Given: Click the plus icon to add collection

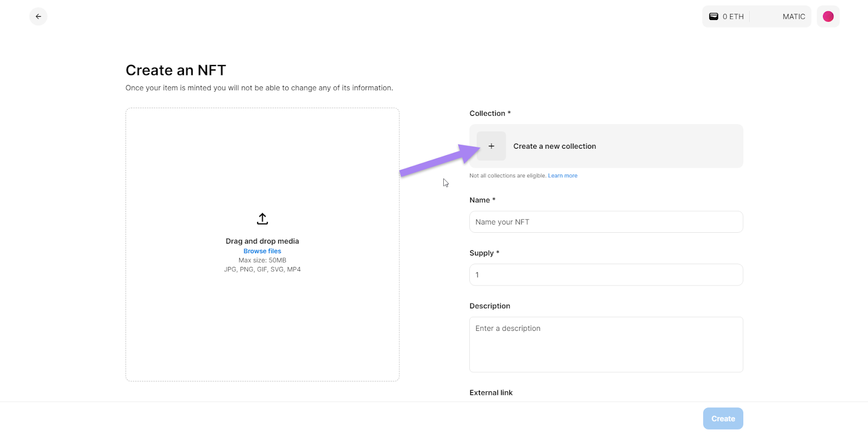Looking at the screenshot, I should (x=491, y=146).
